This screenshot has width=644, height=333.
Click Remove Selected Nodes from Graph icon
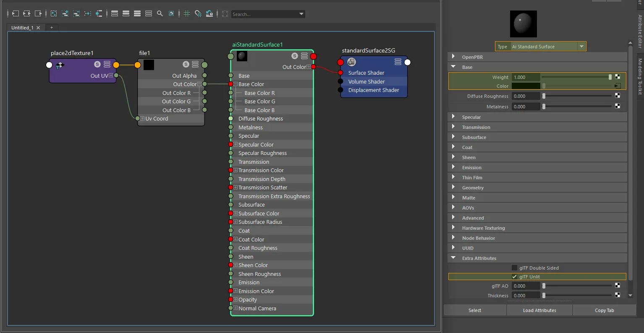click(76, 14)
